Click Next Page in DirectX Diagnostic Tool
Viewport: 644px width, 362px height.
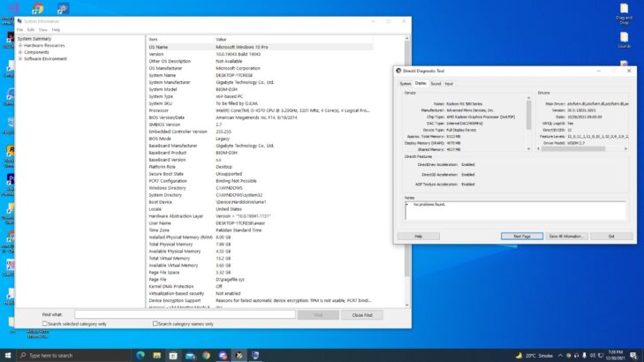(522, 237)
